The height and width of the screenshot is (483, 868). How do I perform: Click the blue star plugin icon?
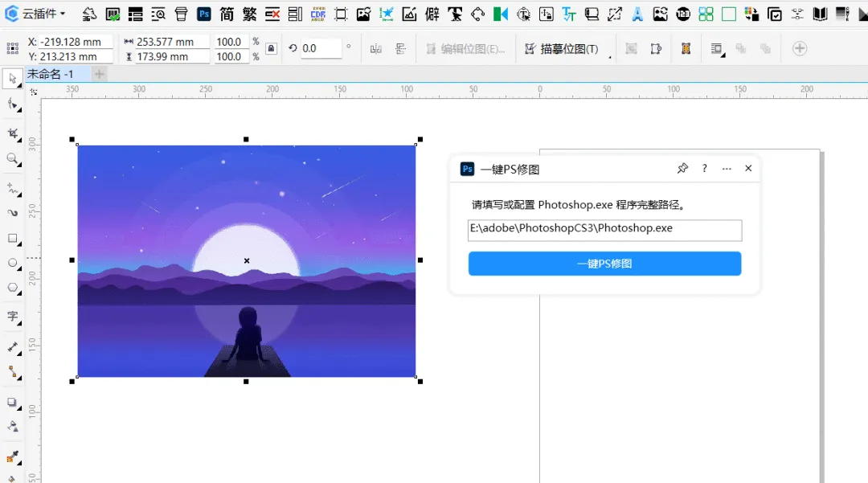pyautogui.click(x=387, y=14)
